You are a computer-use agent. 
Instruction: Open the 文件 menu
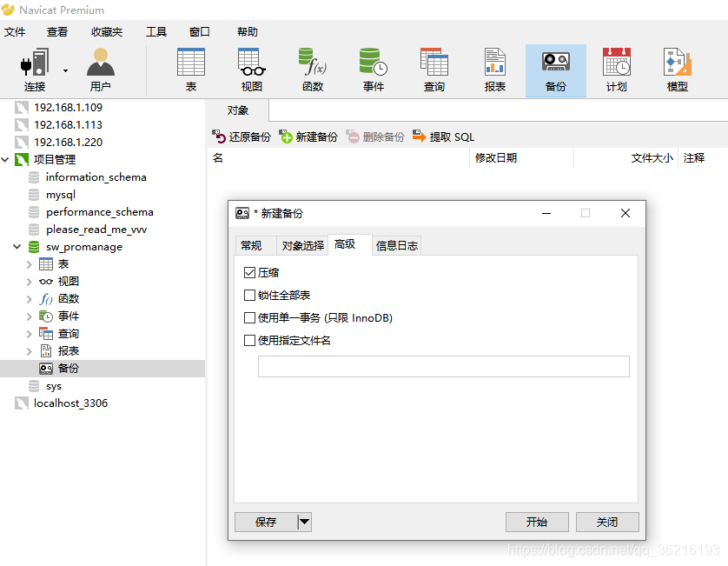(15, 31)
